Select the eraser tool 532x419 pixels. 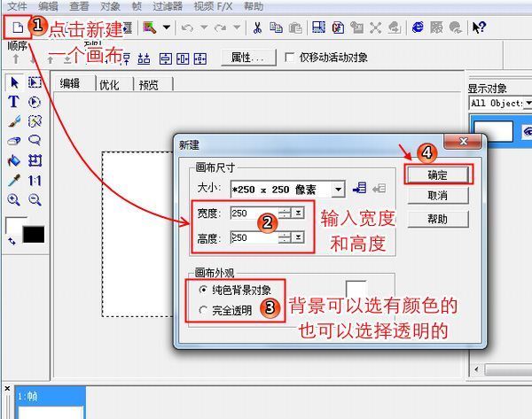coord(13,141)
